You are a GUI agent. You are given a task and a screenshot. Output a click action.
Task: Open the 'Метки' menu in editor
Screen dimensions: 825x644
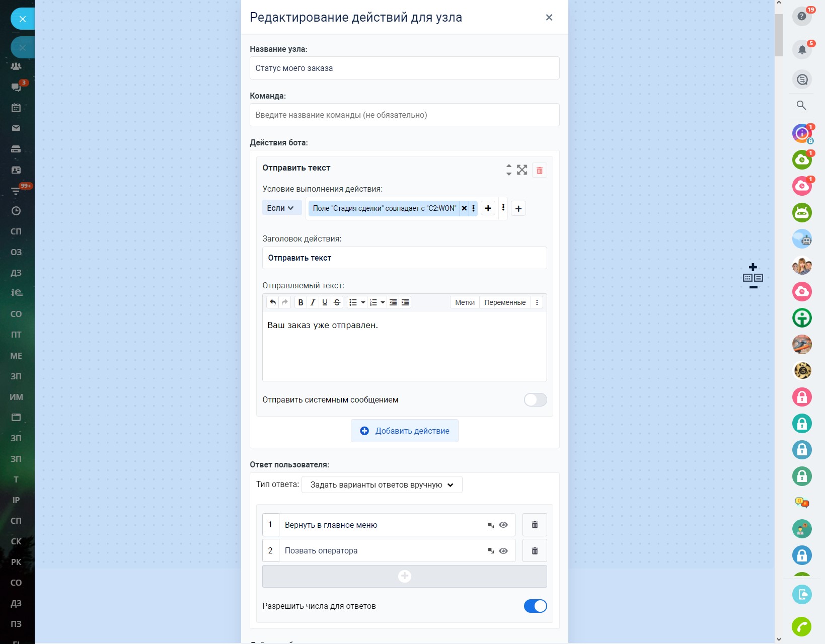point(465,302)
